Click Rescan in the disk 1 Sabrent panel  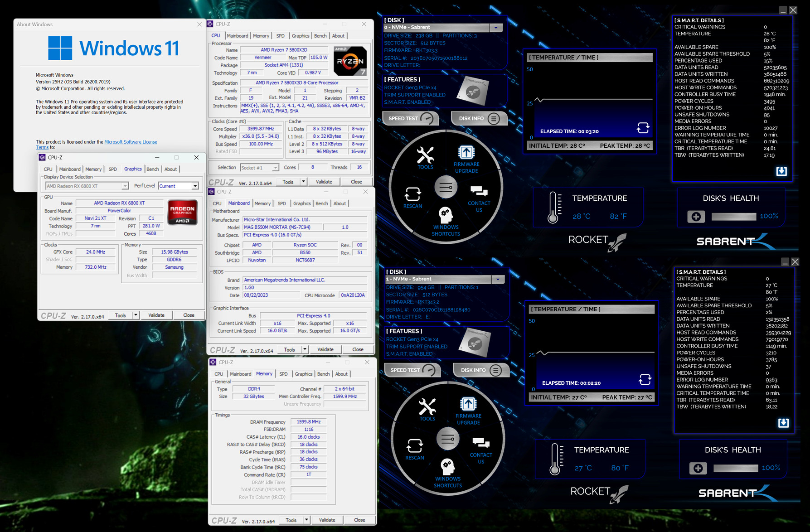tap(415, 450)
